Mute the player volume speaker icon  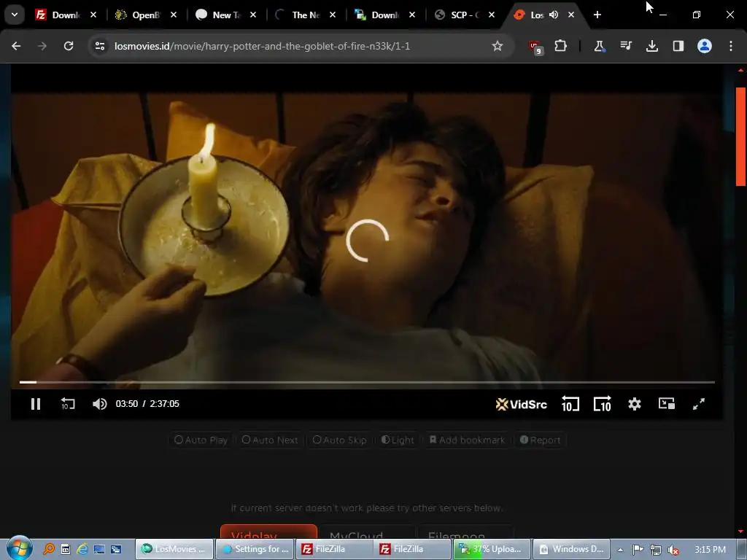(x=99, y=404)
